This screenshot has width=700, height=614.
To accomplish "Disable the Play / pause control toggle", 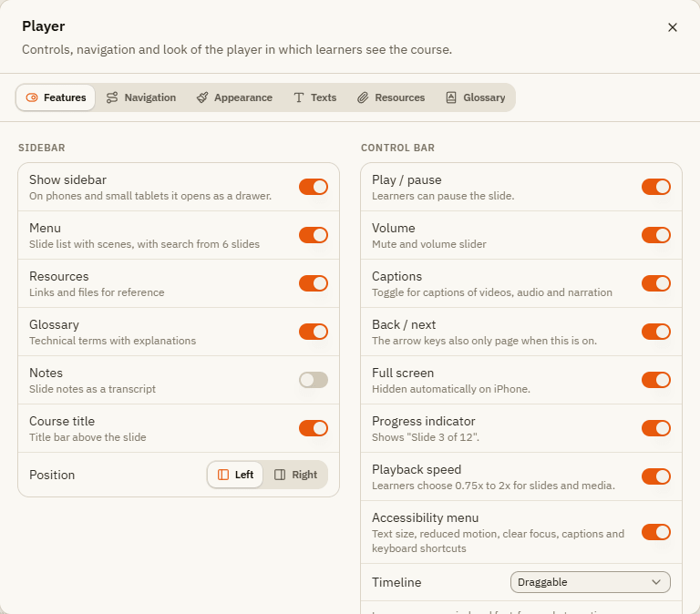I will 656,187.
